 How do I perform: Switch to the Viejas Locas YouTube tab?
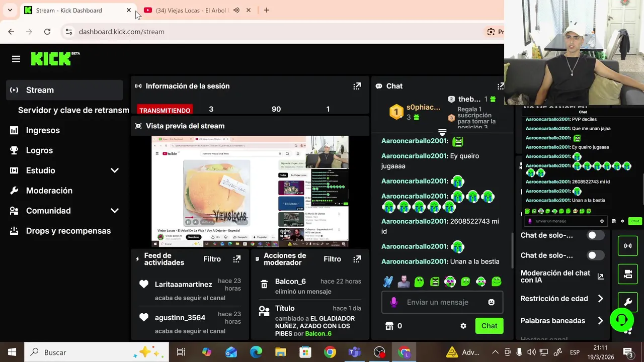pos(193,10)
